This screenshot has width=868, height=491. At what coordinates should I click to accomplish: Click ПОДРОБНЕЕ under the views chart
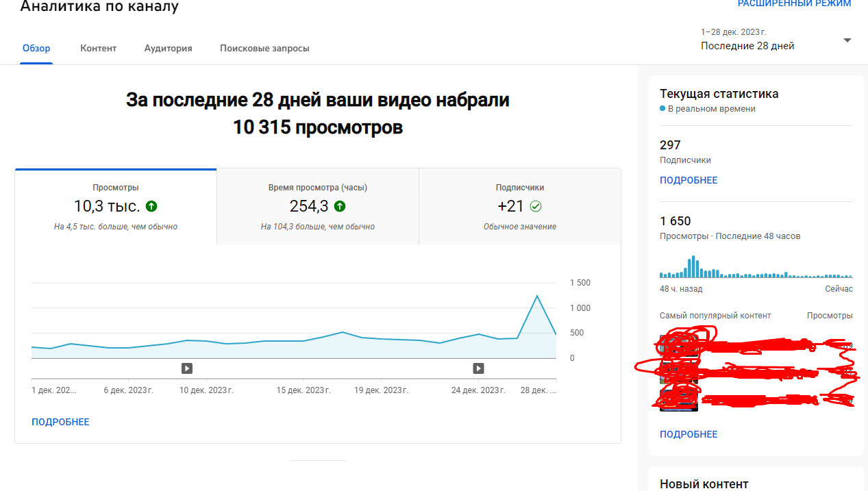[60, 422]
